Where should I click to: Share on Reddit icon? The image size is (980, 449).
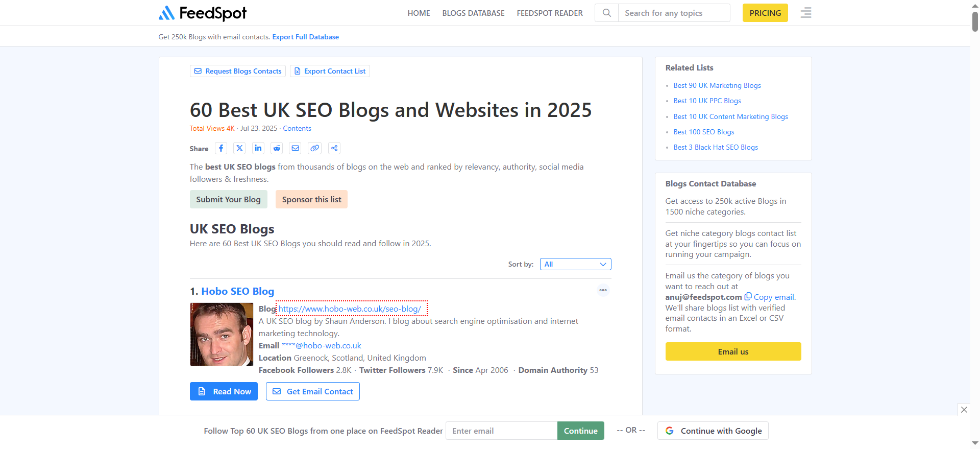click(277, 148)
